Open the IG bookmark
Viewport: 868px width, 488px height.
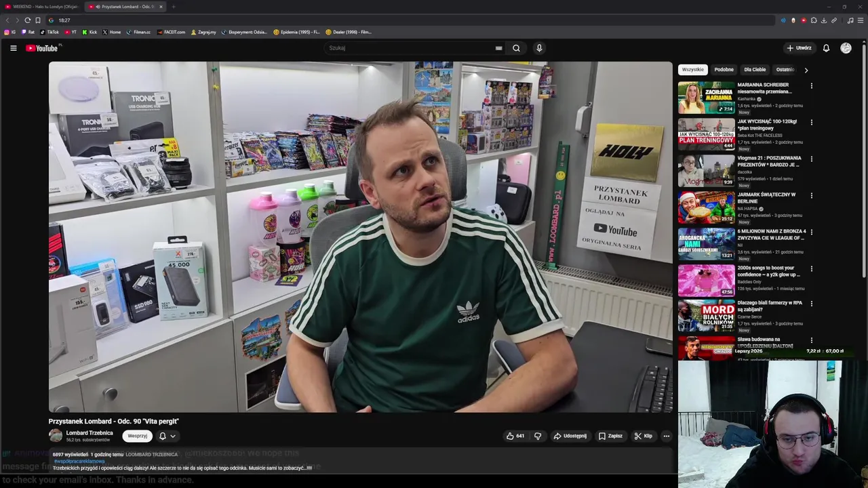pyautogui.click(x=10, y=32)
